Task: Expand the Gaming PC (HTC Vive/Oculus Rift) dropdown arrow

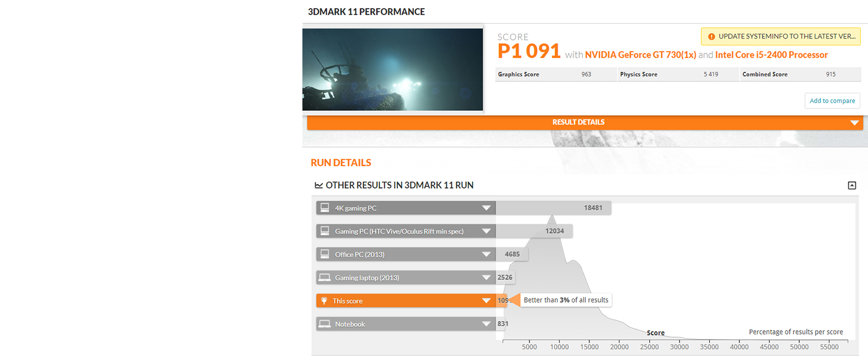Action: [x=487, y=231]
